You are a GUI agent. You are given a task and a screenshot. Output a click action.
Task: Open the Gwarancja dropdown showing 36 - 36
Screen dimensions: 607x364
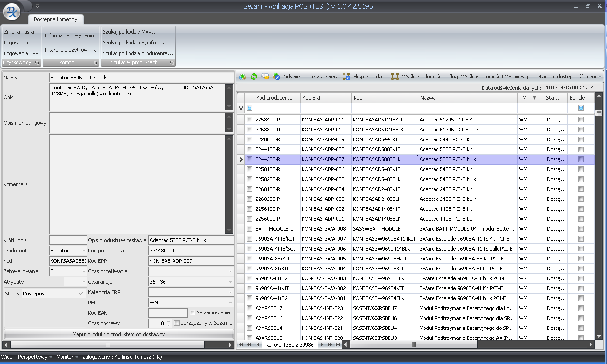coord(230,282)
